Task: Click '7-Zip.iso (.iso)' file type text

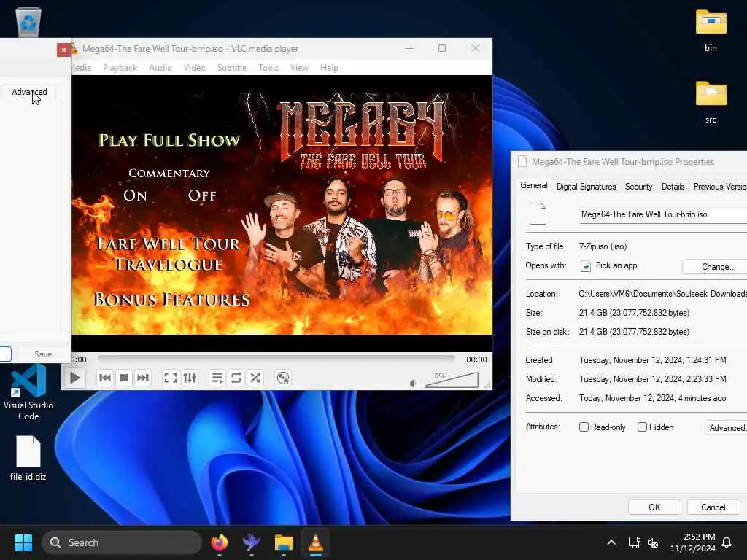Action: click(603, 246)
